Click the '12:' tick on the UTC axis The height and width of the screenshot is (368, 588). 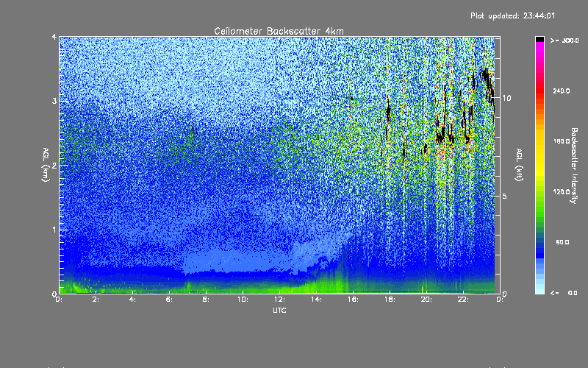[279, 300]
